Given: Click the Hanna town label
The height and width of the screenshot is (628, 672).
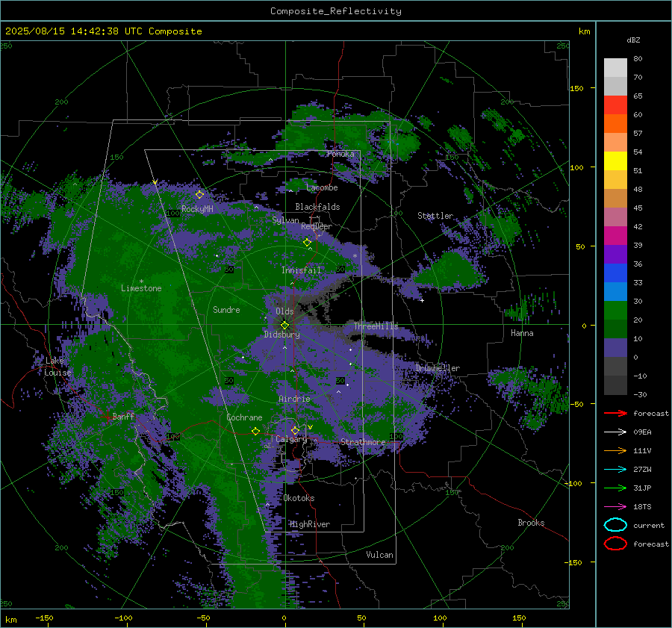Looking at the screenshot, I should [522, 333].
